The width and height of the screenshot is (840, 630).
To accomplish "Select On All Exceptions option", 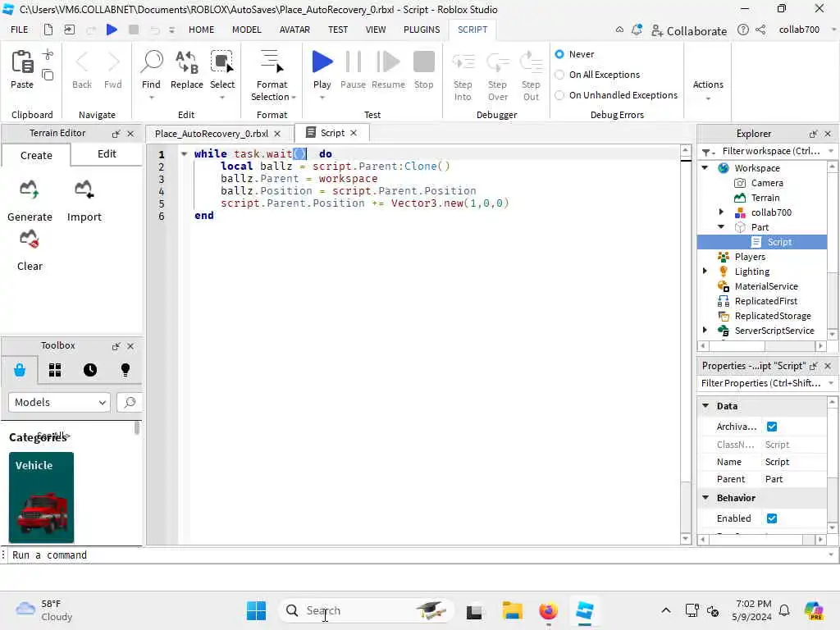I will [559, 75].
